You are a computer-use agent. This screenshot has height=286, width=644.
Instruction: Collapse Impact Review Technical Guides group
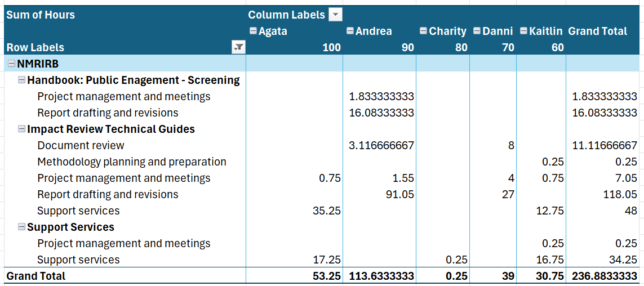[22, 129]
